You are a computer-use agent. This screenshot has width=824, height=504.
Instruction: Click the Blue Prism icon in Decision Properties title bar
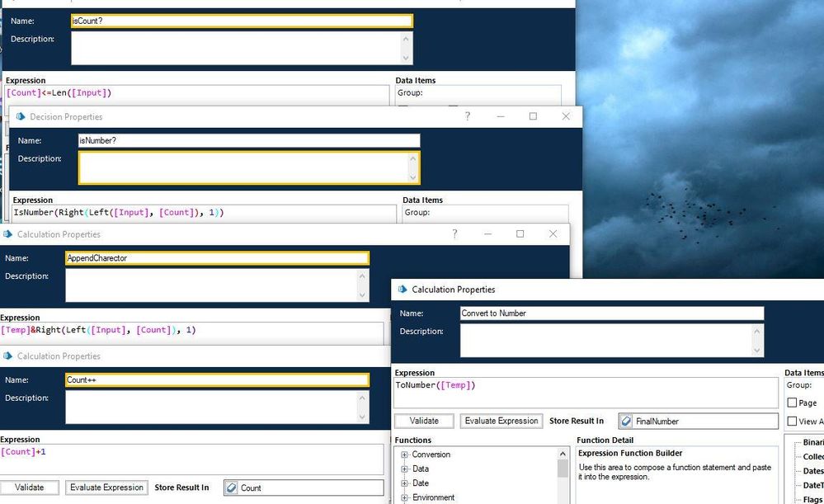[x=21, y=116]
